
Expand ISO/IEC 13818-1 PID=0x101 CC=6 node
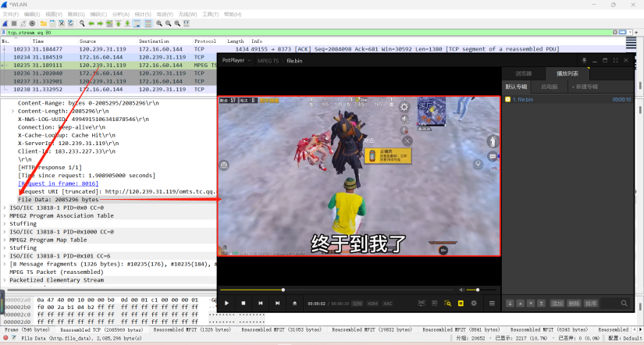[x=5, y=256]
